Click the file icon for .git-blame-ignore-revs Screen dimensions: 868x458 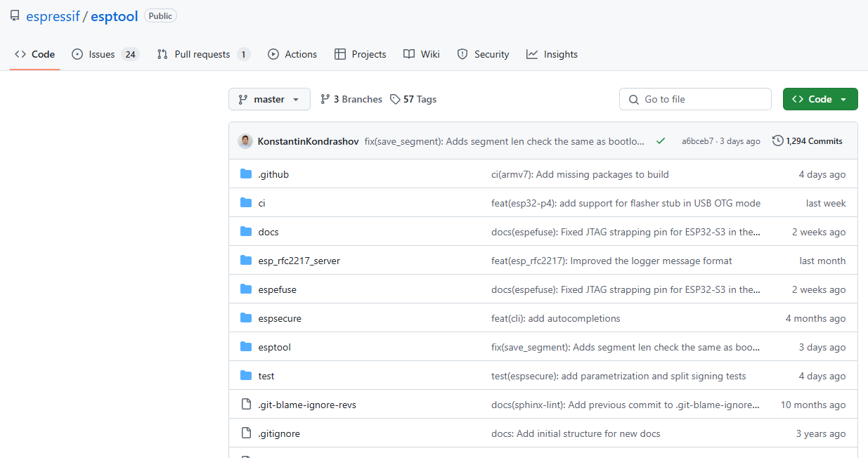click(246, 405)
